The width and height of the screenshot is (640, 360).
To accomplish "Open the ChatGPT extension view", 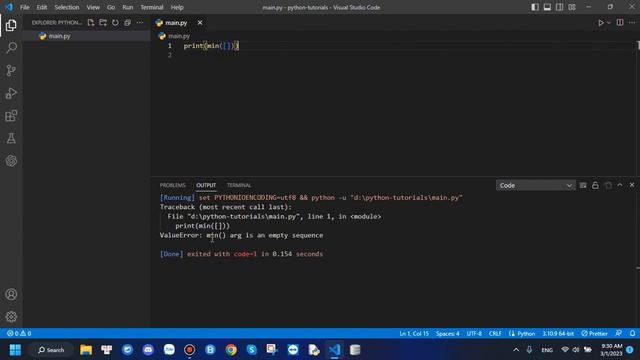I will coord(11,161).
